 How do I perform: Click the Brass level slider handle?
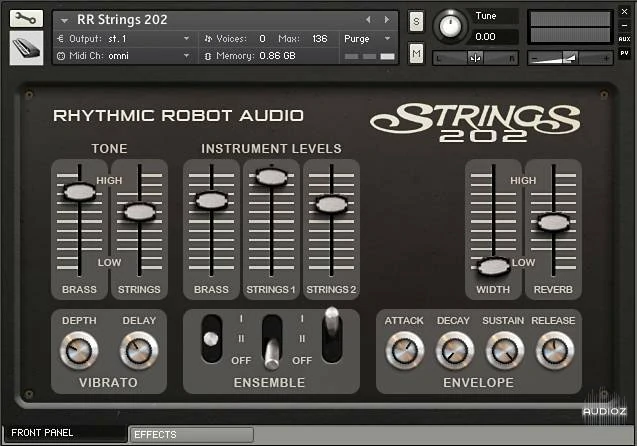pyautogui.click(x=211, y=200)
